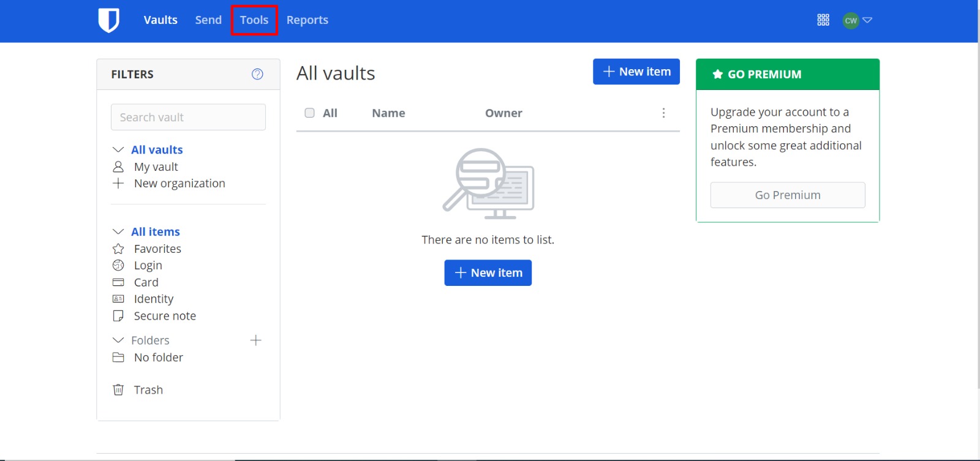Collapse the Folders section

[118, 340]
